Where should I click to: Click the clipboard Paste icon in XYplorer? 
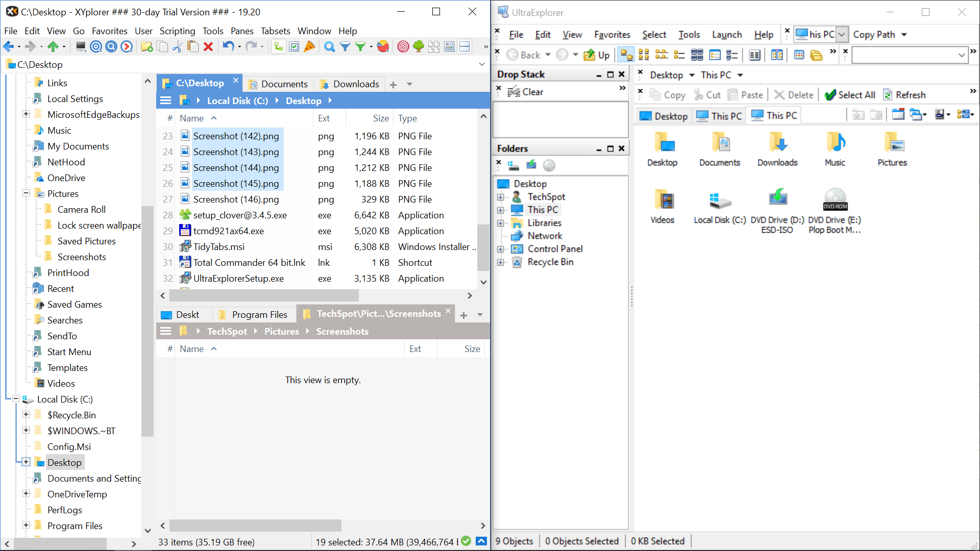coord(193,47)
